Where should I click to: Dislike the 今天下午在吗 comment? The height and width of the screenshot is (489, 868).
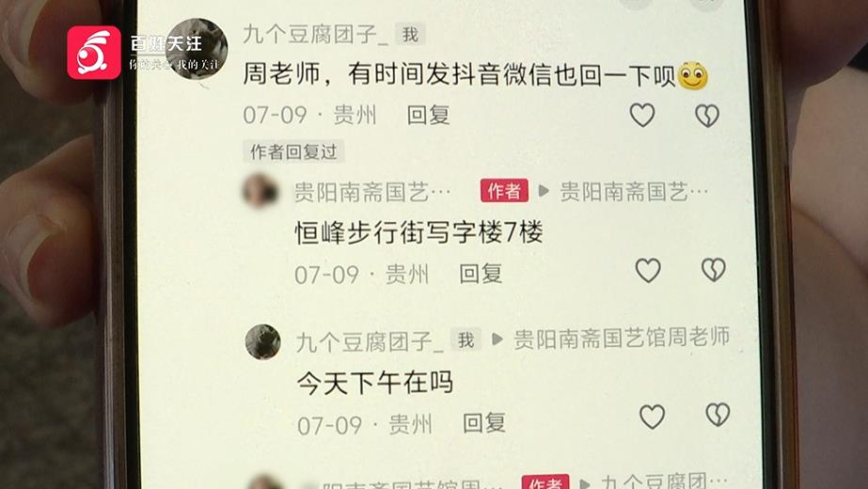[x=718, y=415]
